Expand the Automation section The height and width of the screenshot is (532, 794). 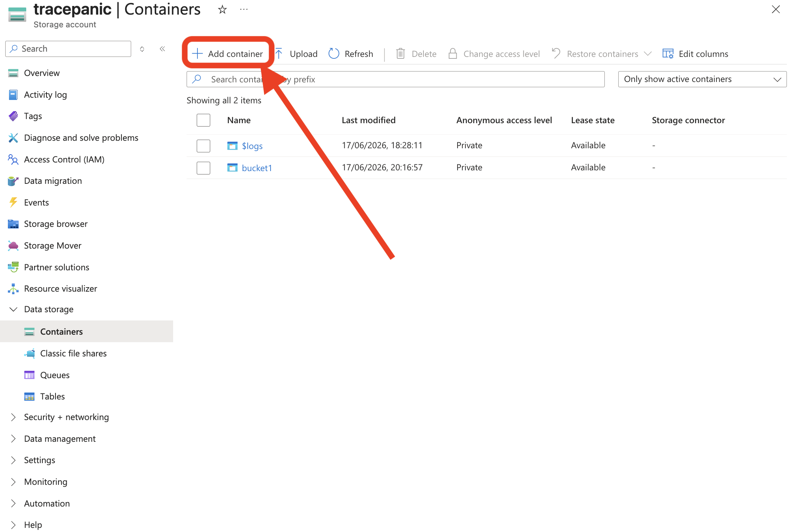tap(13, 504)
